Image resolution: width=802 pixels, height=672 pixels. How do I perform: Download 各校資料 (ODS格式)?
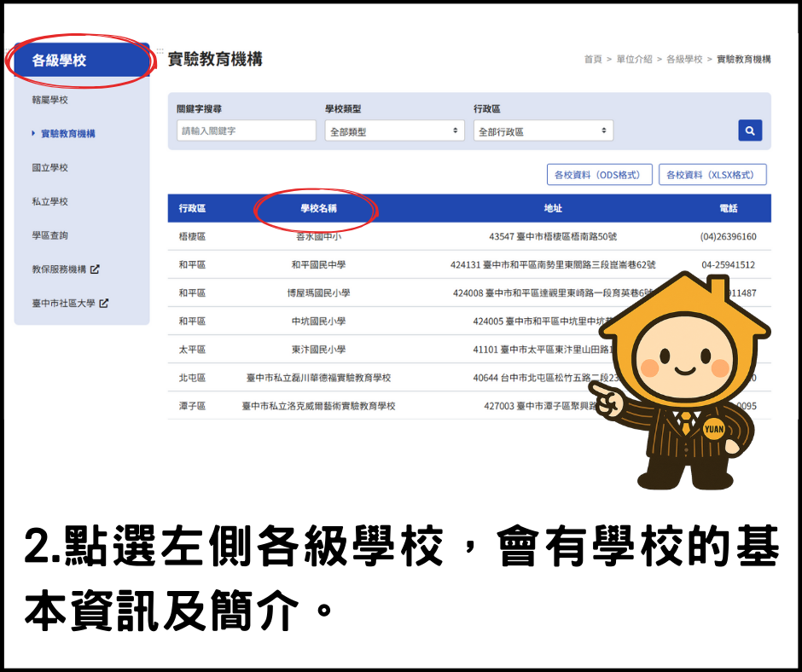point(599,175)
